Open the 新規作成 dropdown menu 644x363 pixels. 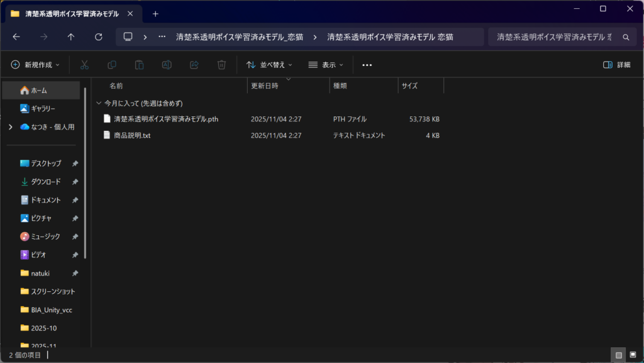click(35, 65)
